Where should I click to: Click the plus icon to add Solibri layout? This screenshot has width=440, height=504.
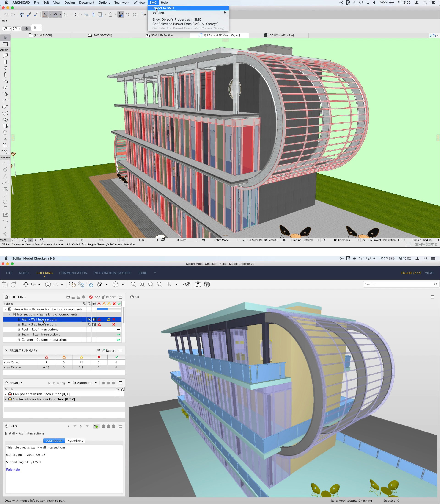(x=155, y=273)
